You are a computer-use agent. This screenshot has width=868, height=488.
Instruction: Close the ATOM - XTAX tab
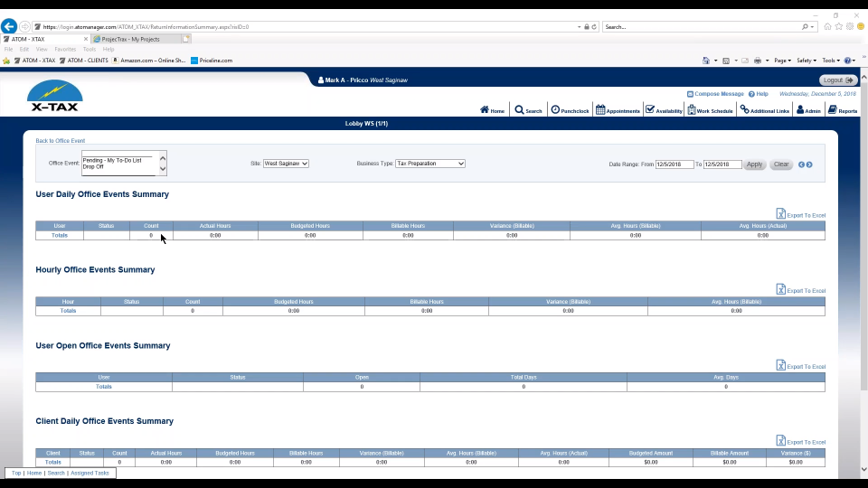86,39
